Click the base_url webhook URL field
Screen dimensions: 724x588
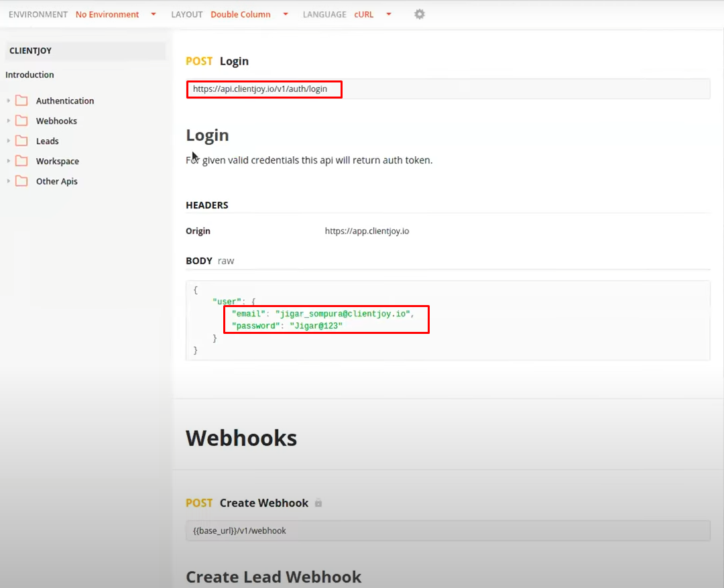(x=448, y=531)
